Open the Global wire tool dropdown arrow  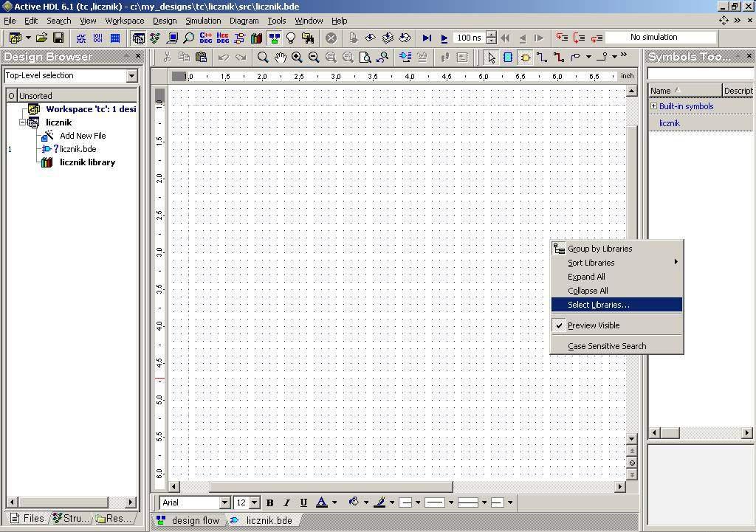pos(615,58)
